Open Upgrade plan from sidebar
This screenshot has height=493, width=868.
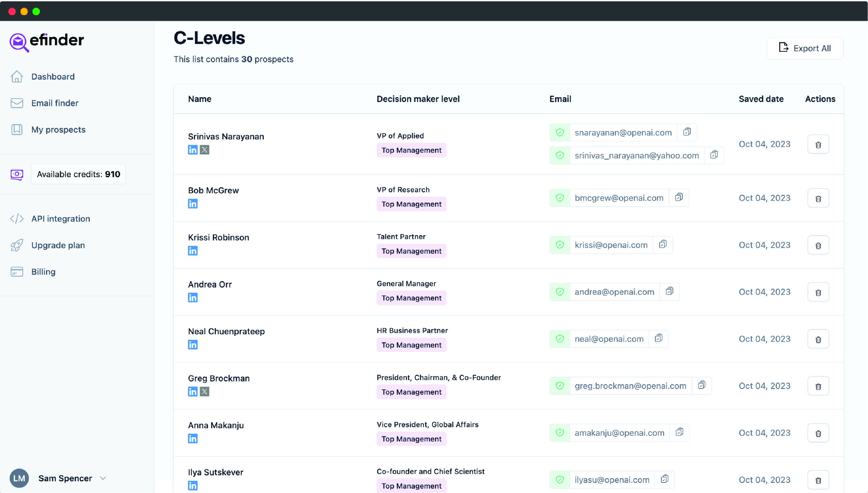[x=58, y=245]
